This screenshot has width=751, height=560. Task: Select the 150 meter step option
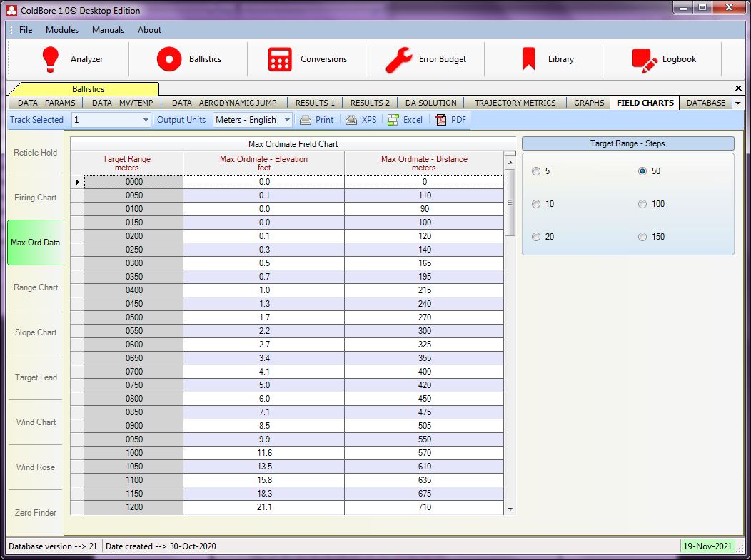[642, 237]
